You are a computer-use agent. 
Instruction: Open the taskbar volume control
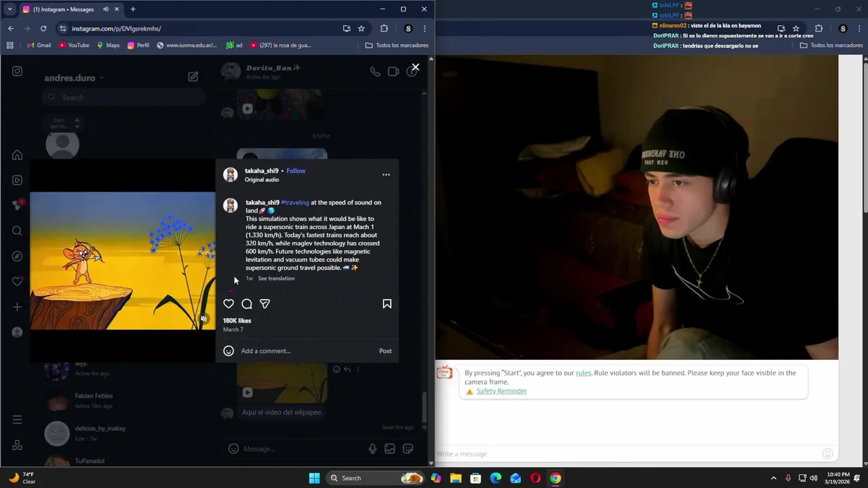(813, 478)
